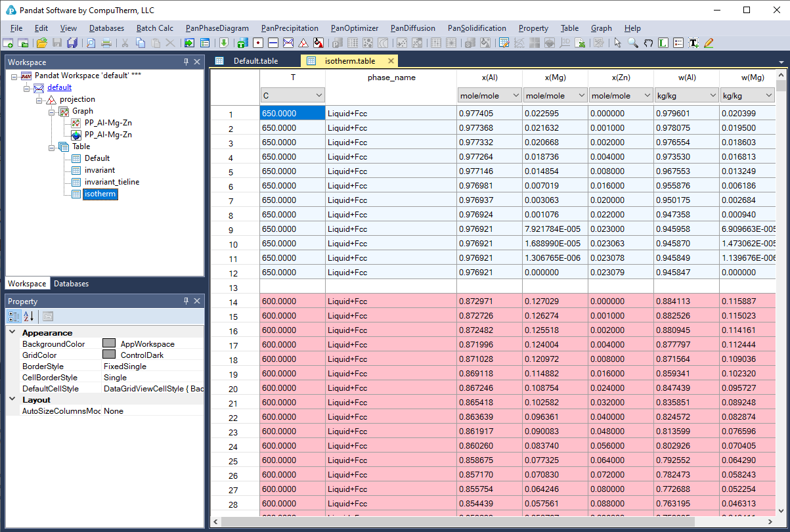Switch to the Databases panel tab
The width and height of the screenshot is (790, 532).
[x=71, y=284]
